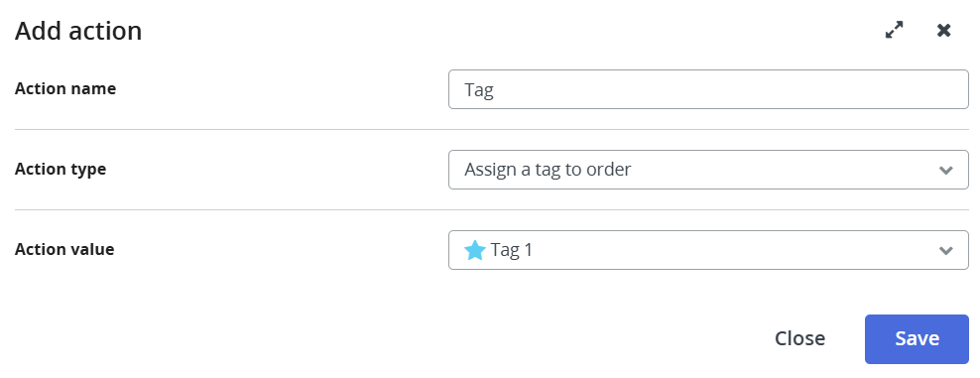The height and width of the screenshot is (378, 980).
Task: Click the divider below Action name row
Action: coord(492,129)
